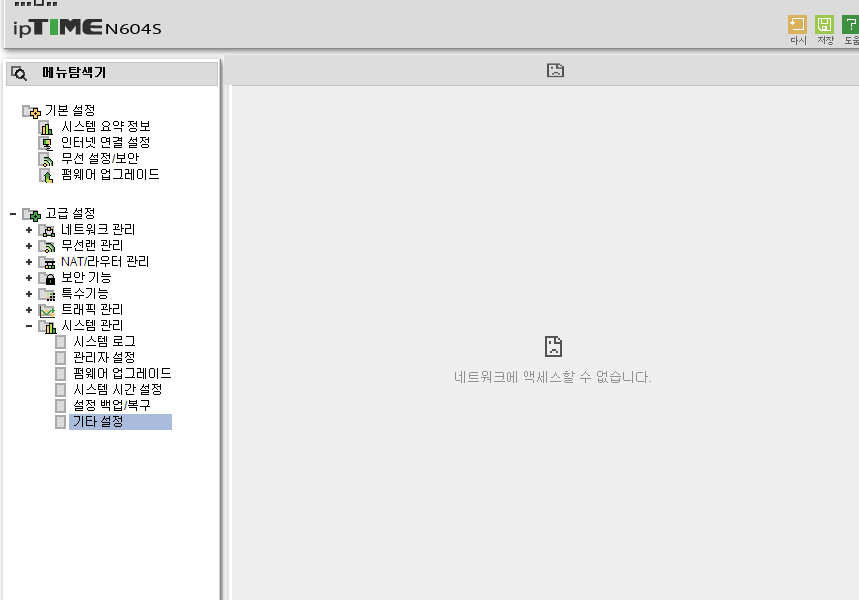Image resolution: width=859 pixels, height=600 pixels.
Task: Open 설정 백업/복구 entry
Action: 112,405
